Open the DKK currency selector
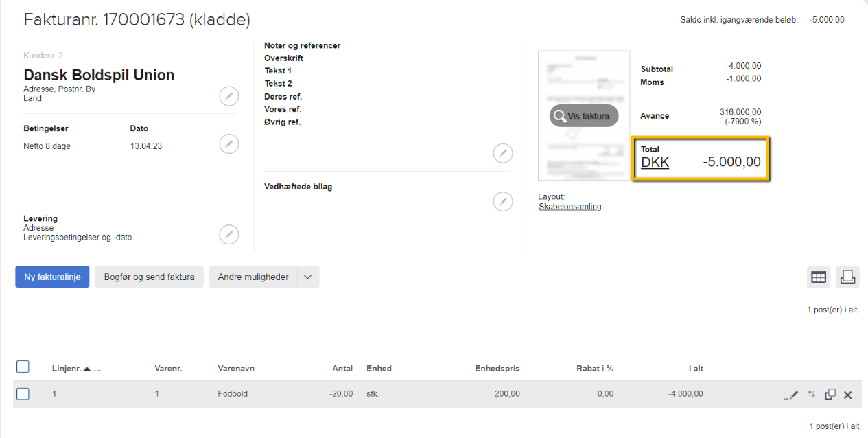 point(655,163)
